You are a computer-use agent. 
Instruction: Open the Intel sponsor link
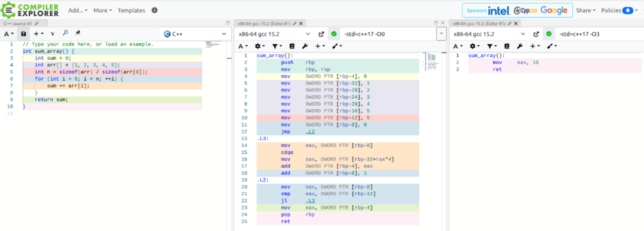tap(499, 10)
